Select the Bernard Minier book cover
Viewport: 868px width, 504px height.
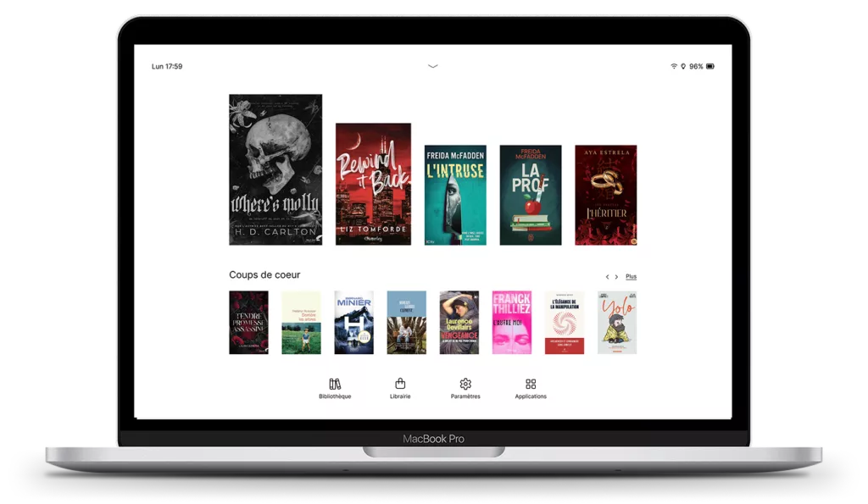[354, 323]
